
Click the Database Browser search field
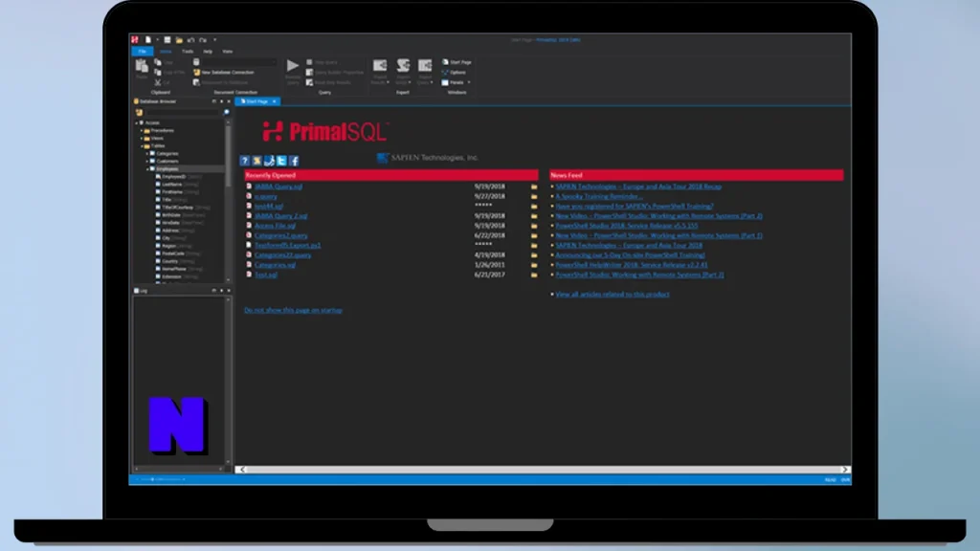[183, 112]
